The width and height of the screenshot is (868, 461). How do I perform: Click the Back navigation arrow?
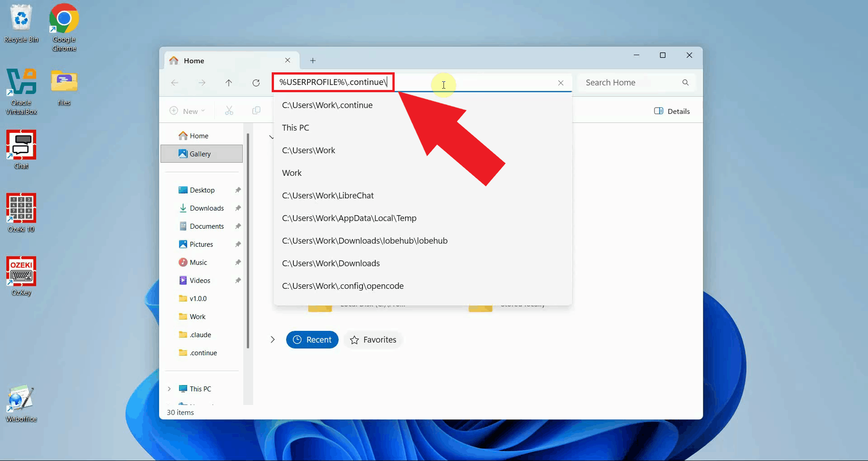[175, 83]
